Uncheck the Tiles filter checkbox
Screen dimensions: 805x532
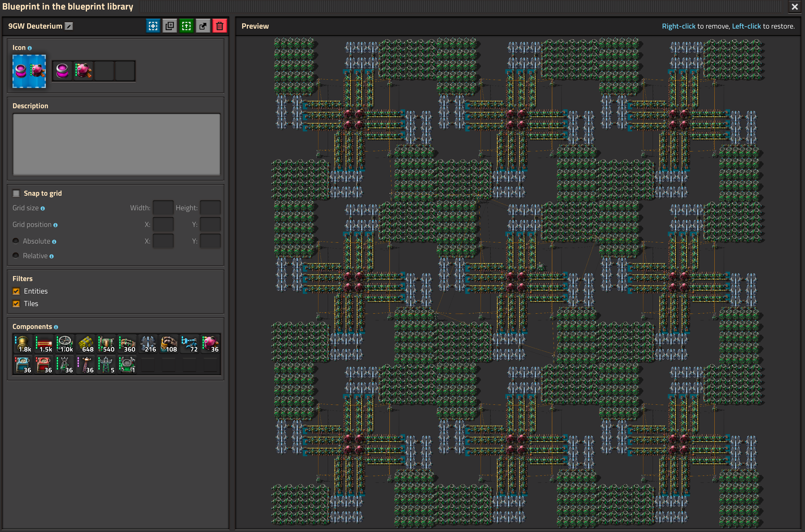[x=16, y=304]
